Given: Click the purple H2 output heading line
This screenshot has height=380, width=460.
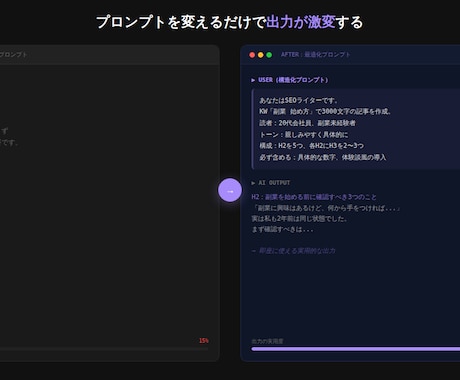Looking at the screenshot, I should (314, 197).
